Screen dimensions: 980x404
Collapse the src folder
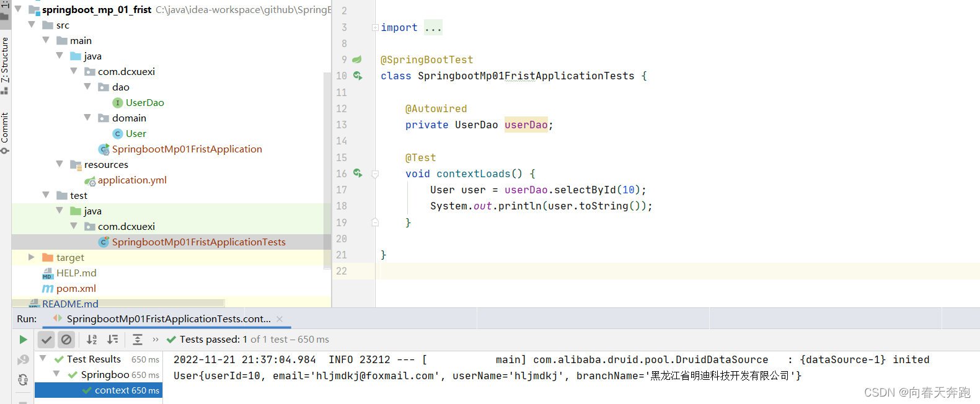coord(32,25)
